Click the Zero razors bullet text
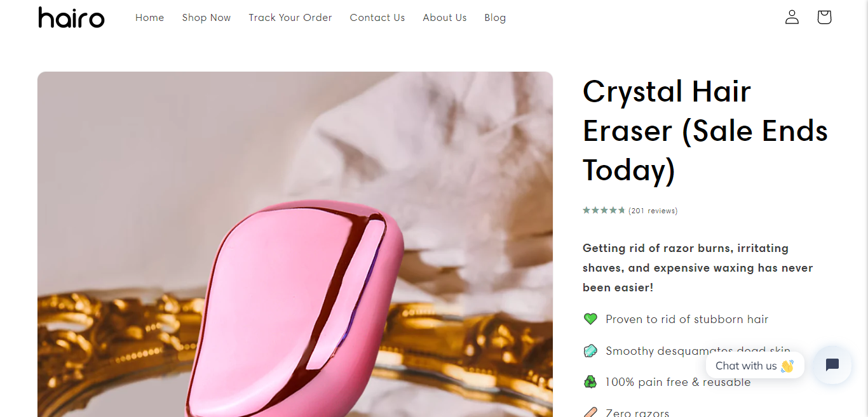Screen dimensions: 868x417 (x=637, y=413)
